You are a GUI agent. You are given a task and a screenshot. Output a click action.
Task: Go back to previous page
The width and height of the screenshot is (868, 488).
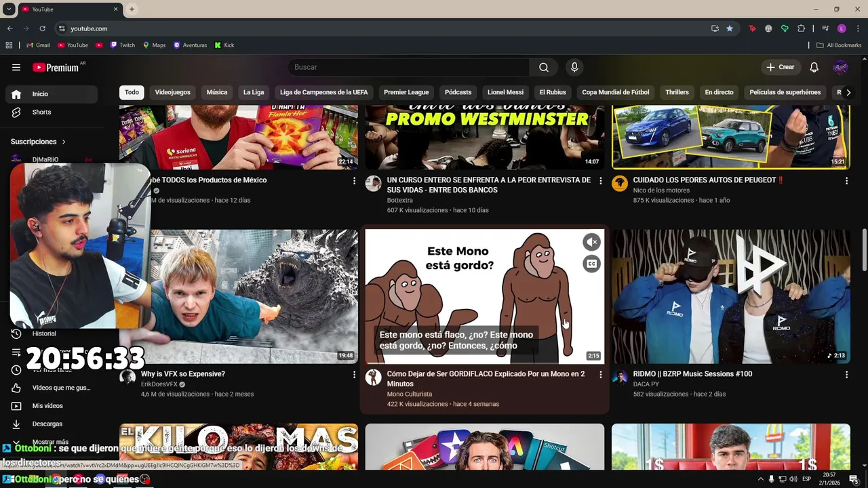pyautogui.click(x=9, y=28)
